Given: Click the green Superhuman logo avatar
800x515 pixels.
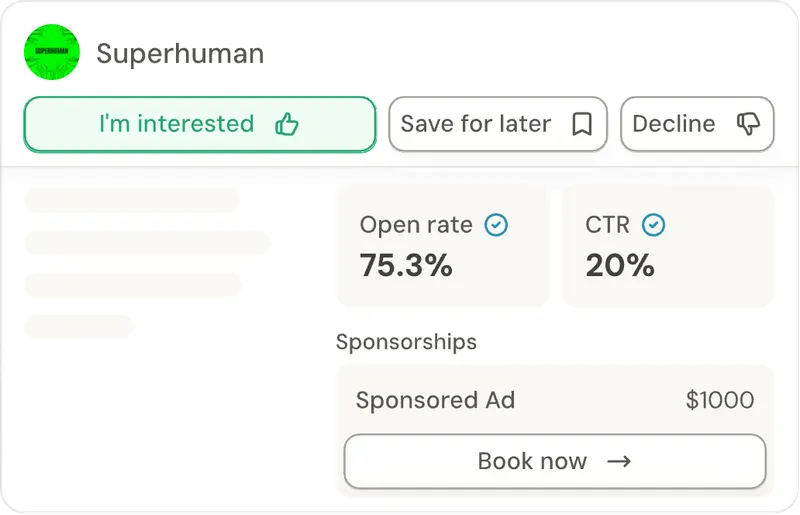Looking at the screenshot, I should point(52,52).
